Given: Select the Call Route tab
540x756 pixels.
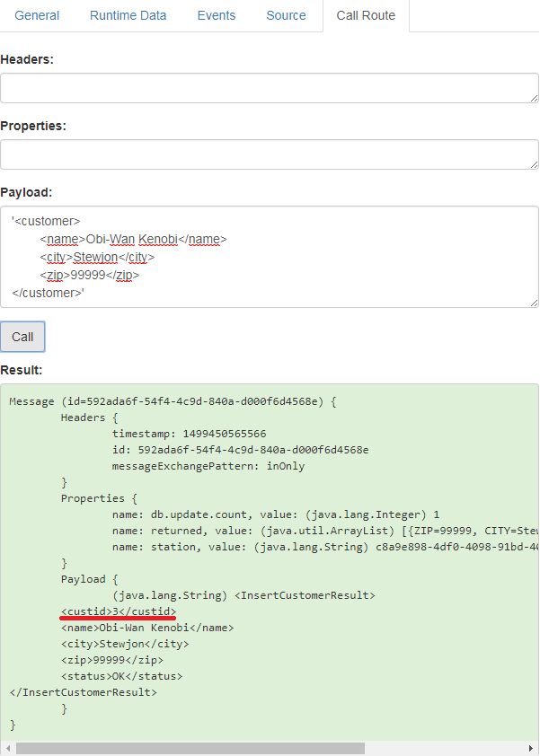Looking at the screenshot, I should [365, 15].
